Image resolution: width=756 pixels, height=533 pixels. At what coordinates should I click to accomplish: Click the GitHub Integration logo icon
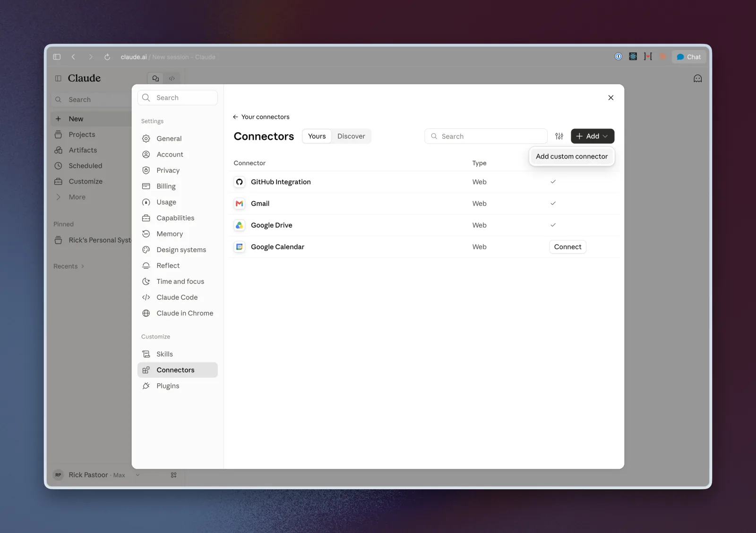[x=240, y=182]
